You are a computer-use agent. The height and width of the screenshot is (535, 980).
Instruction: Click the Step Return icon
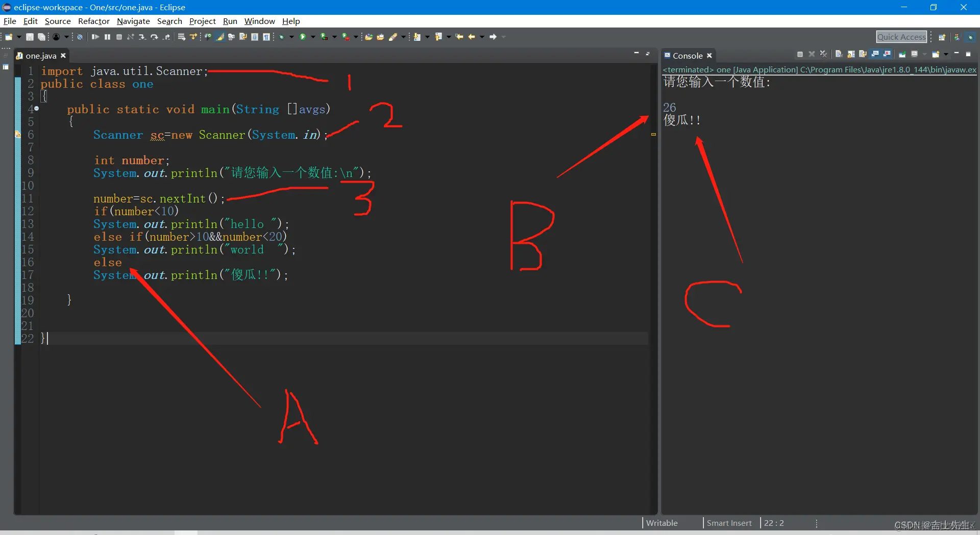click(166, 37)
